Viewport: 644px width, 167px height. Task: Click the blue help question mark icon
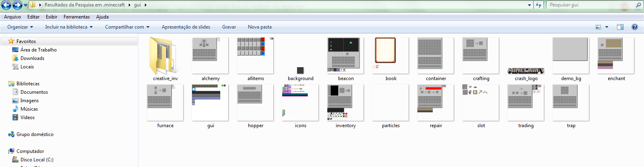pyautogui.click(x=635, y=27)
